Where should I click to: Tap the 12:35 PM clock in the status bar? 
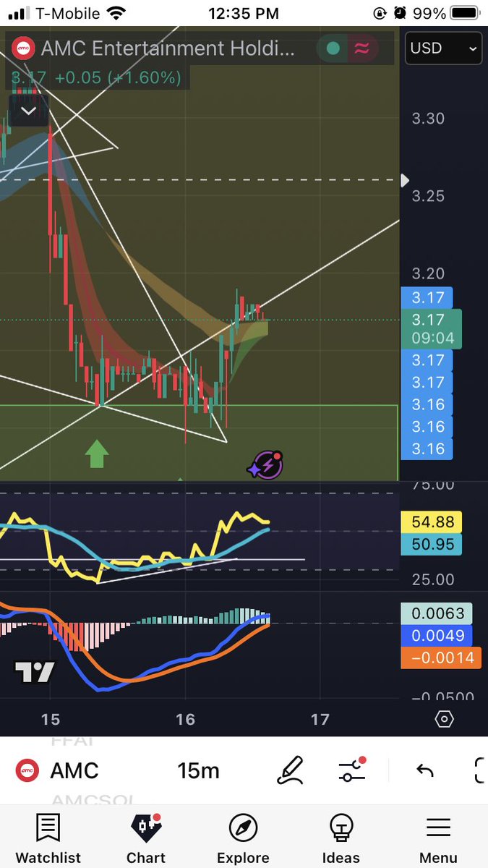(244, 13)
